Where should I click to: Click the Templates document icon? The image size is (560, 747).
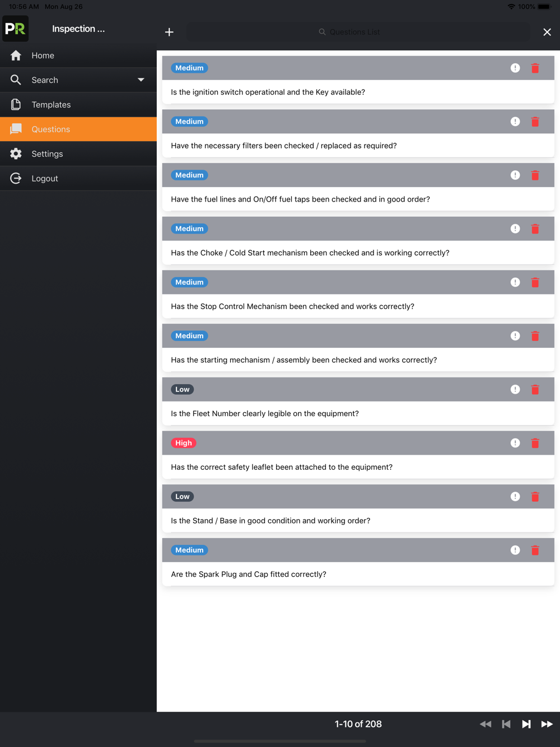[x=16, y=105]
